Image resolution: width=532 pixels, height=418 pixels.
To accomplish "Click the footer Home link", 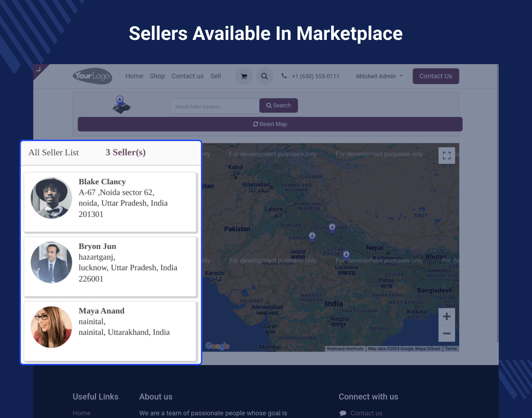I will tap(81, 413).
